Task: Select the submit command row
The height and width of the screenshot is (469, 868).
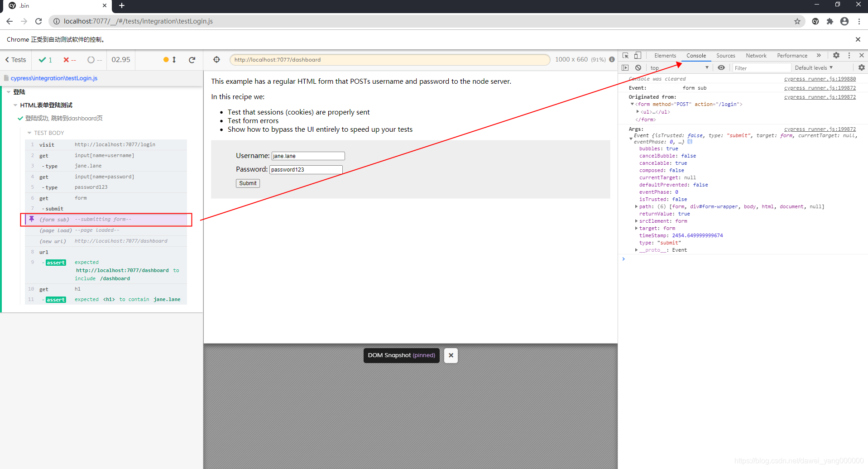Action: pos(106,209)
